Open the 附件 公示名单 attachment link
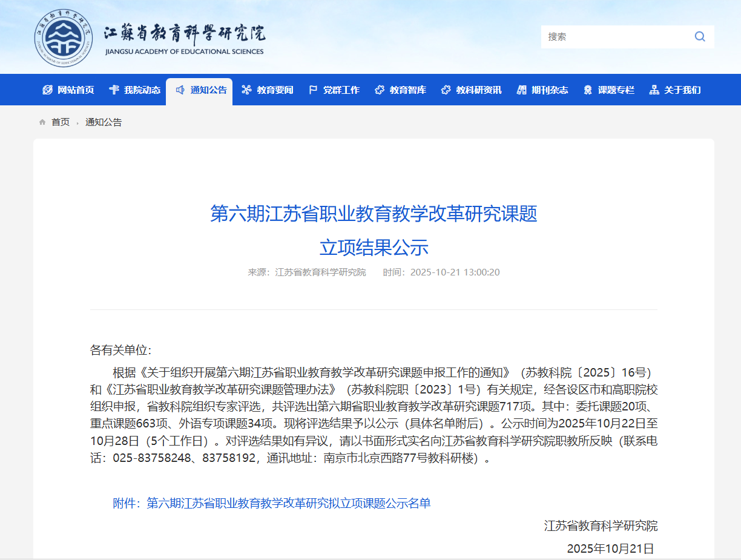 (272, 503)
